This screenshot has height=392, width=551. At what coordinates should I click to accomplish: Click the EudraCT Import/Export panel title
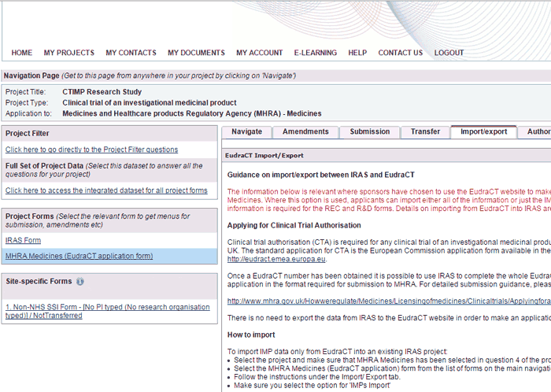tap(264, 156)
